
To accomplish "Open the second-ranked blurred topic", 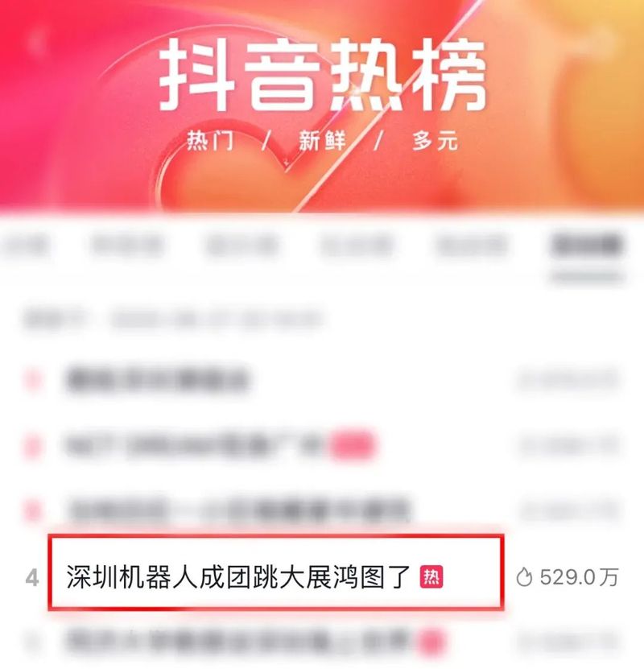I will click(198, 445).
